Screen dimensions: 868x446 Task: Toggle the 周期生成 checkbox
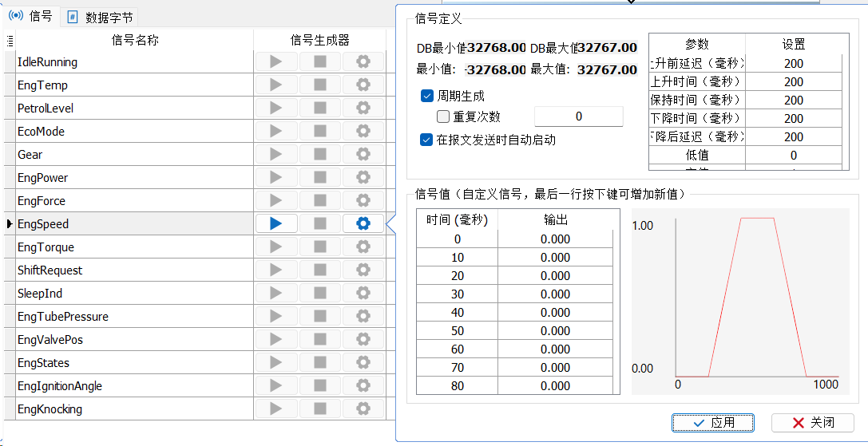pyautogui.click(x=426, y=97)
